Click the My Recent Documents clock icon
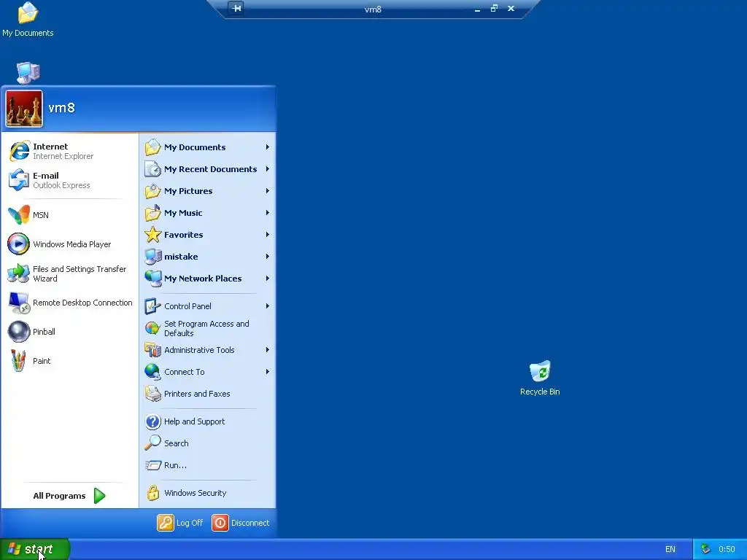 (x=153, y=169)
